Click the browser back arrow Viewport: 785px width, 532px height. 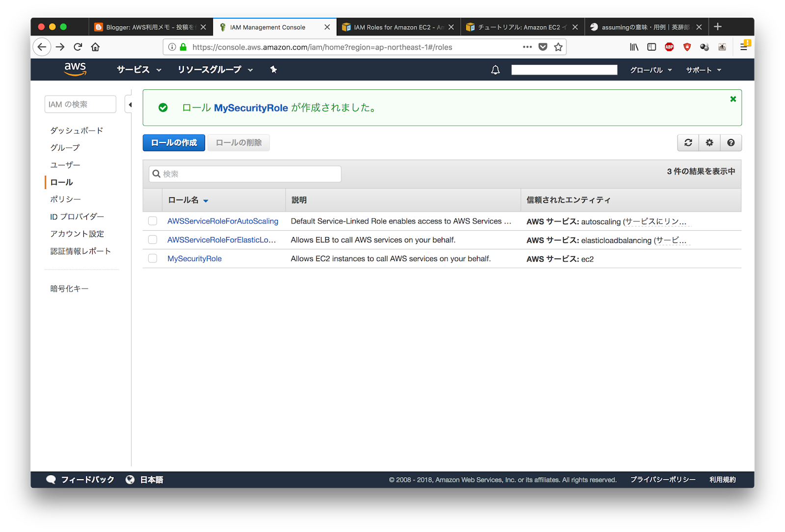42,47
